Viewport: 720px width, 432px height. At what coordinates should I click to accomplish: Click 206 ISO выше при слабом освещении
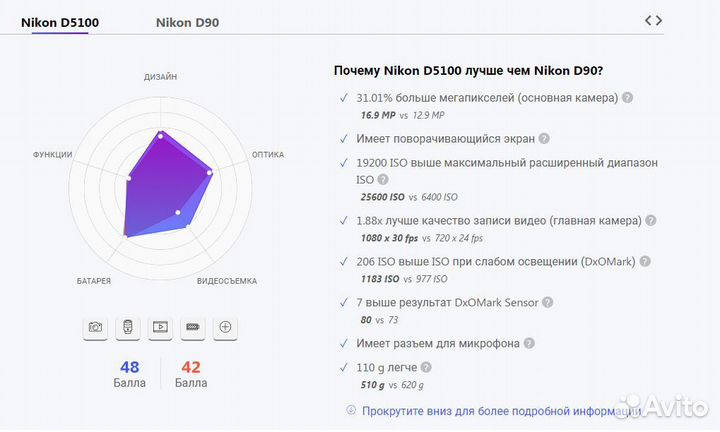(x=496, y=262)
